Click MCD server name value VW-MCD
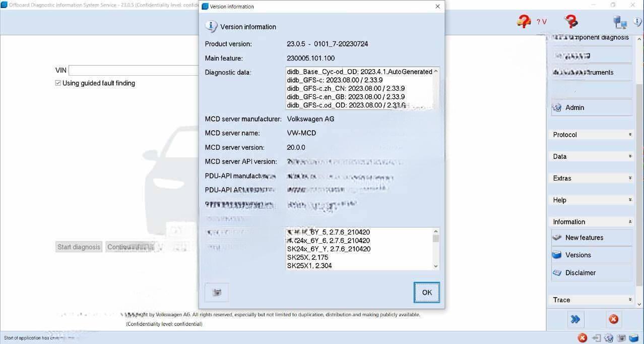 (301, 133)
